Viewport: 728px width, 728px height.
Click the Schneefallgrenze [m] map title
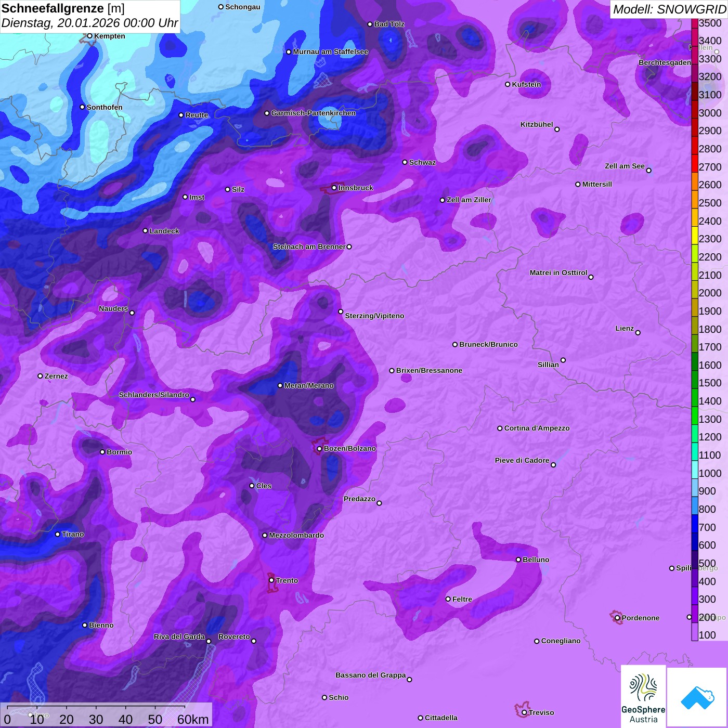63,8
